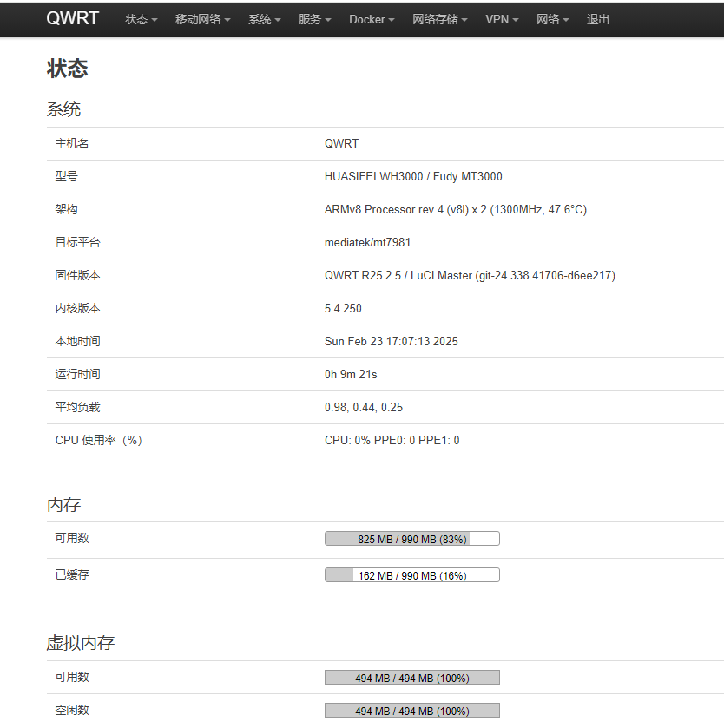The image size is (724, 728).
Task: Click the 状态 page heading
Action: pos(68,69)
